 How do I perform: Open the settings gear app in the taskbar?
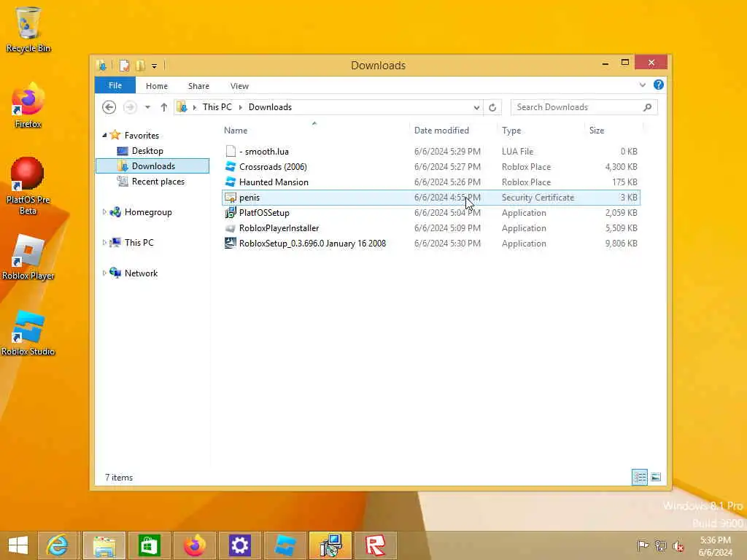[239, 545]
